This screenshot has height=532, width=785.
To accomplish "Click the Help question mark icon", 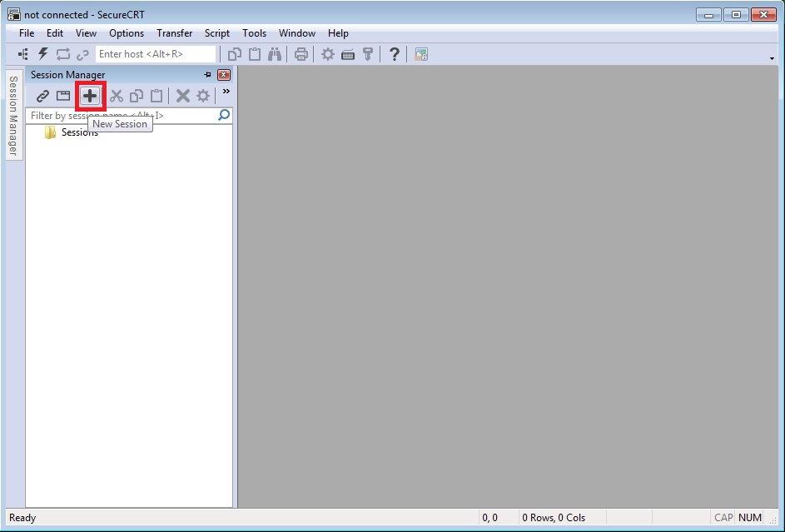I will [395, 54].
